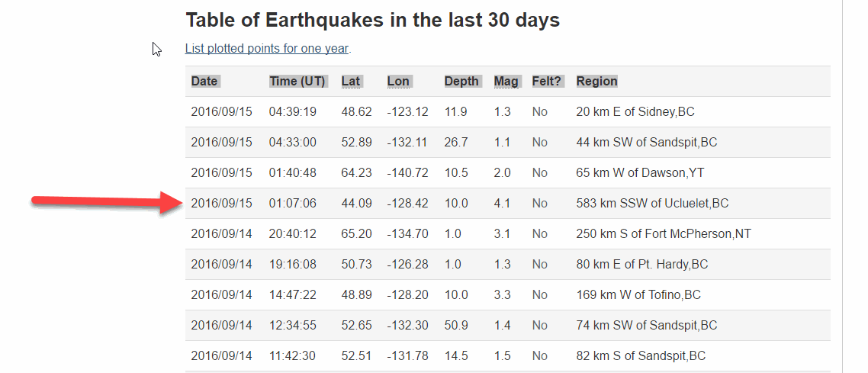This screenshot has height=373, width=868.
Task: Select '169 km W of Tofino,BC' row
Action: click(x=638, y=295)
